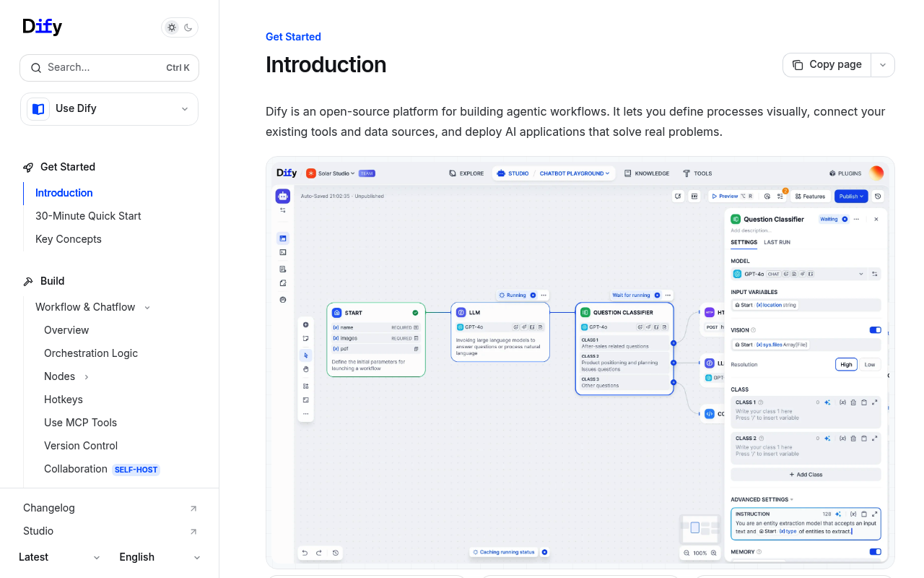The width and height of the screenshot is (924, 578).
Task: Click the Dify logo in the docs sidebar
Action: pos(42,27)
